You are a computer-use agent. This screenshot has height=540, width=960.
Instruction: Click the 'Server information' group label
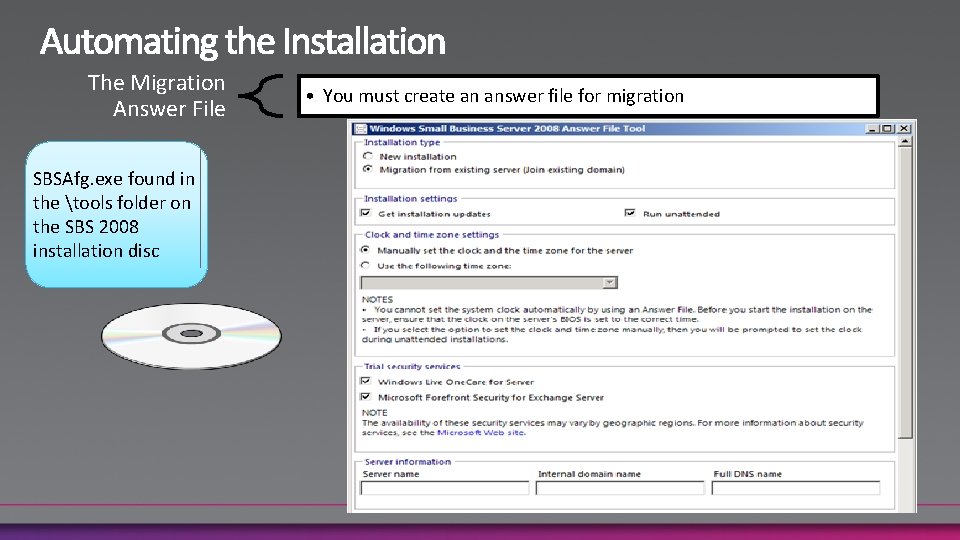tap(408, 462)
